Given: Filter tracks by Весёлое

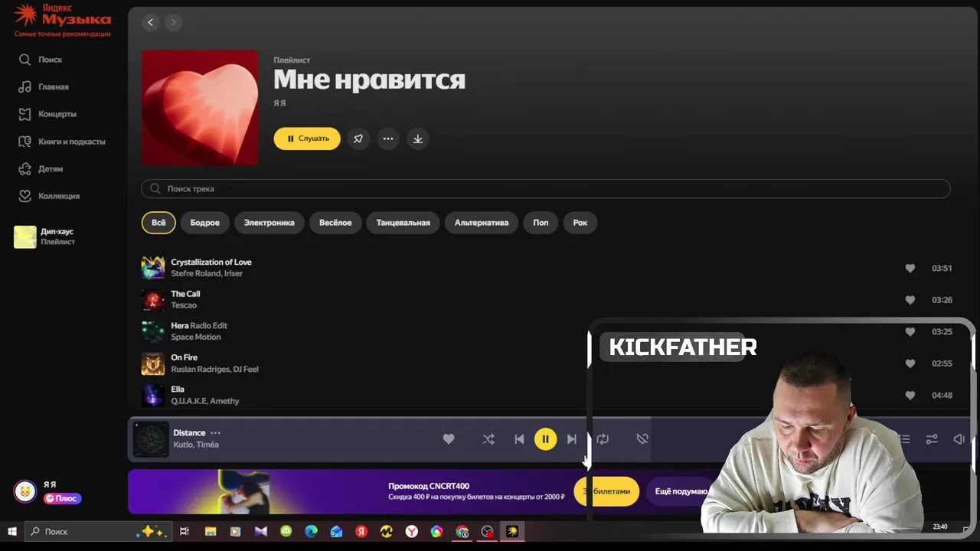Looking at the screenshot, I should pyautogui.click(x=335, y=223).
